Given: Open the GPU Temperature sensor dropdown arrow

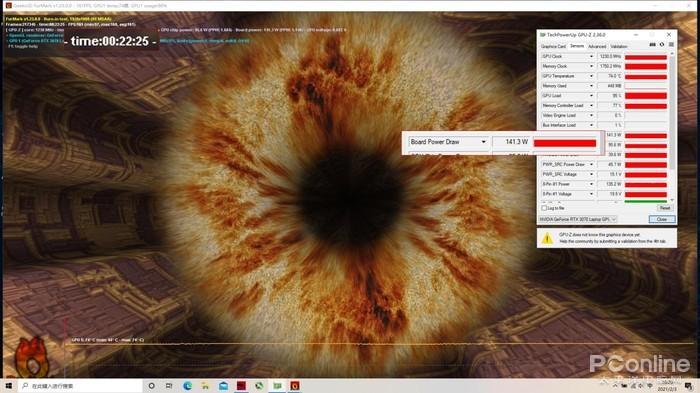Looking at the screenshot, I should (x=591, y=76).
